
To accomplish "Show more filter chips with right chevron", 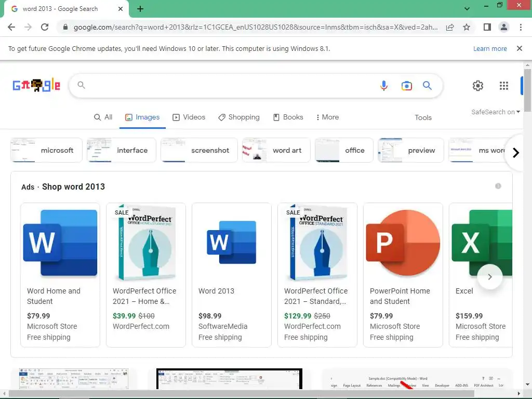I will tap(516, 153).
